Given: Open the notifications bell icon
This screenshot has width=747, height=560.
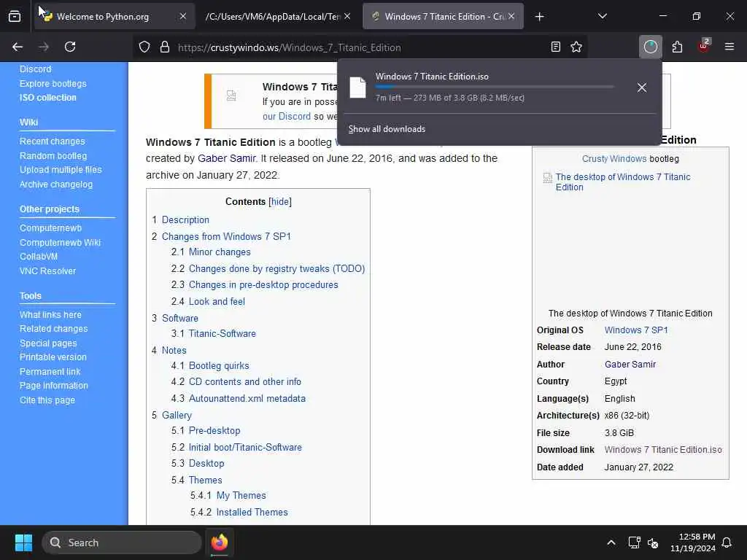Looking at the screenshot, I should click(727, 542).
